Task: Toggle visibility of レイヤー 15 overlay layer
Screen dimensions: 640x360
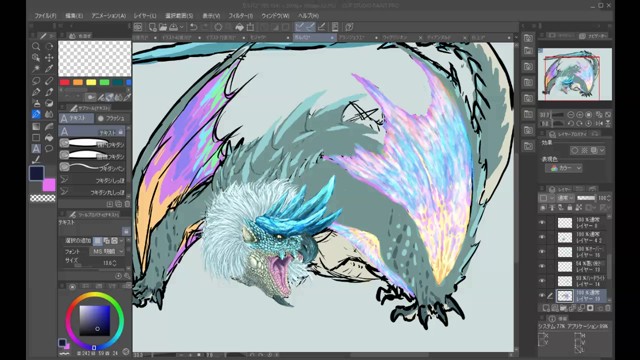Action: (542, 252)
